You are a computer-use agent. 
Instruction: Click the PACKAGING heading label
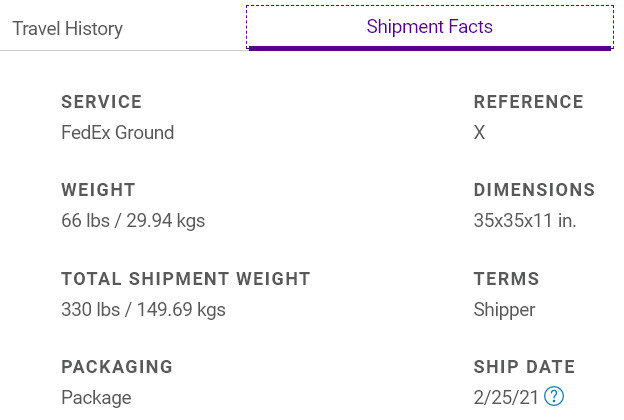pyautogui.click(x=117, y=367)
